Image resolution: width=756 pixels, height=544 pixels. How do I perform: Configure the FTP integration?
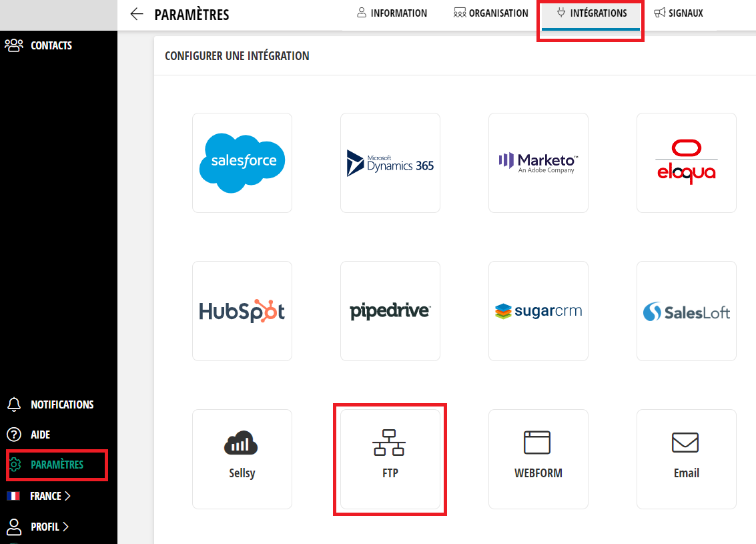[x=390, y=459]
